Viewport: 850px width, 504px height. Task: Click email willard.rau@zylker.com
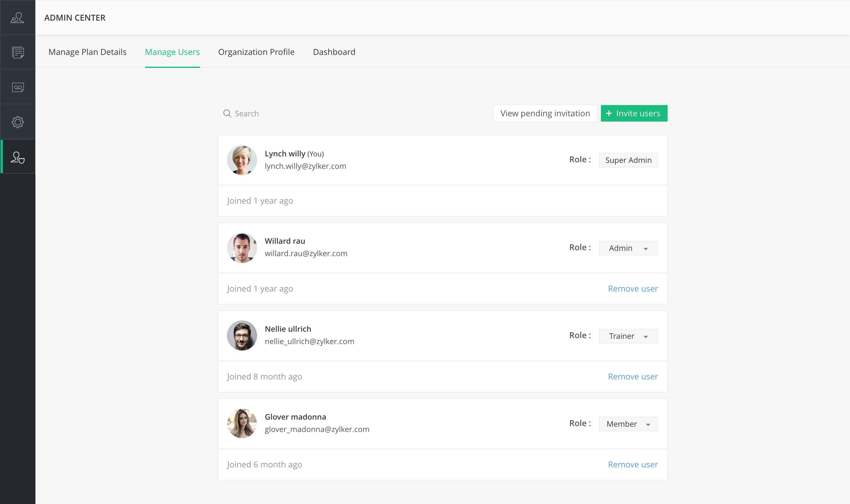pyautogui.click(x=306, y=254)
